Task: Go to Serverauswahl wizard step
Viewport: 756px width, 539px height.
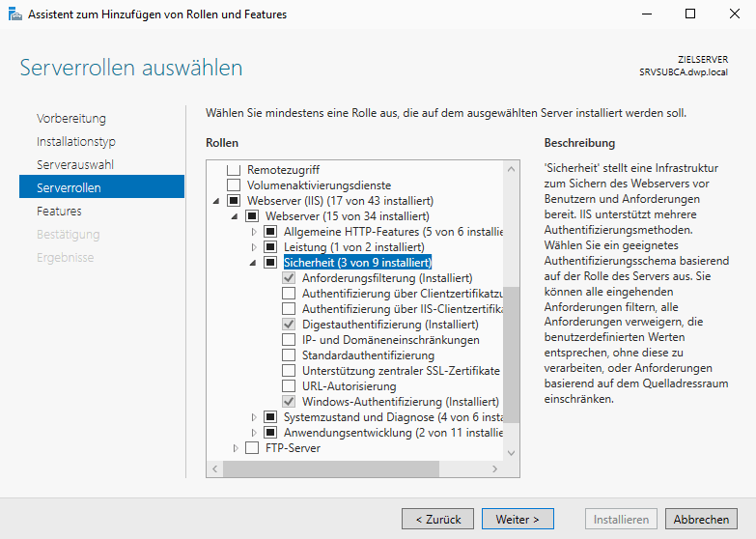Action: (x=75, y=164)
